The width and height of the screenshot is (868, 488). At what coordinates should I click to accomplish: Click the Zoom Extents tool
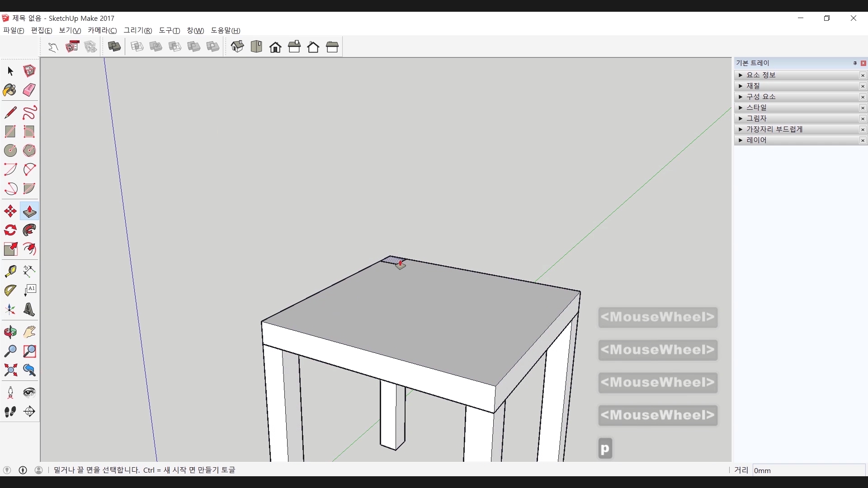10,370
